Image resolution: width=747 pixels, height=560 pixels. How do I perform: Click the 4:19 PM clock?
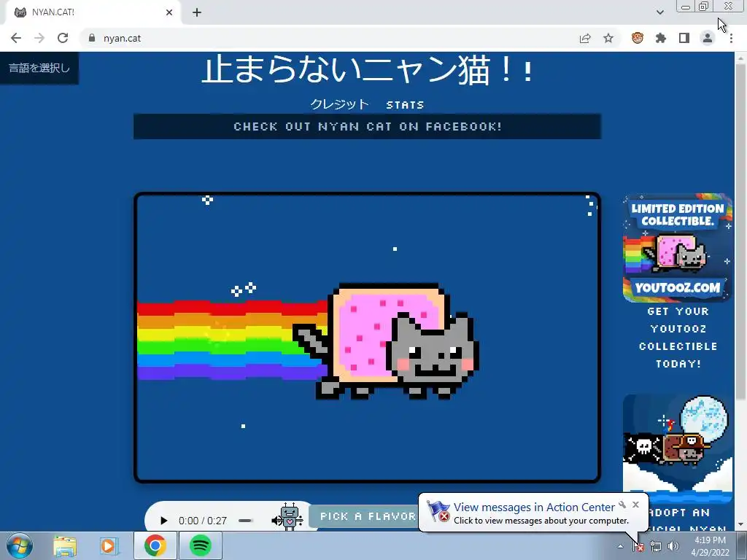coord(710,545)
